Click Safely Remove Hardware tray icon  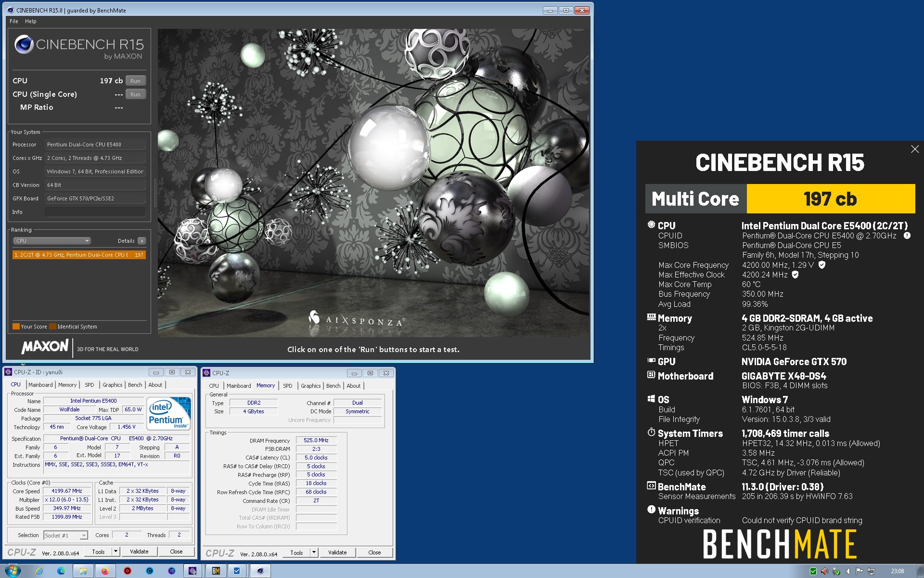[836, 571]
